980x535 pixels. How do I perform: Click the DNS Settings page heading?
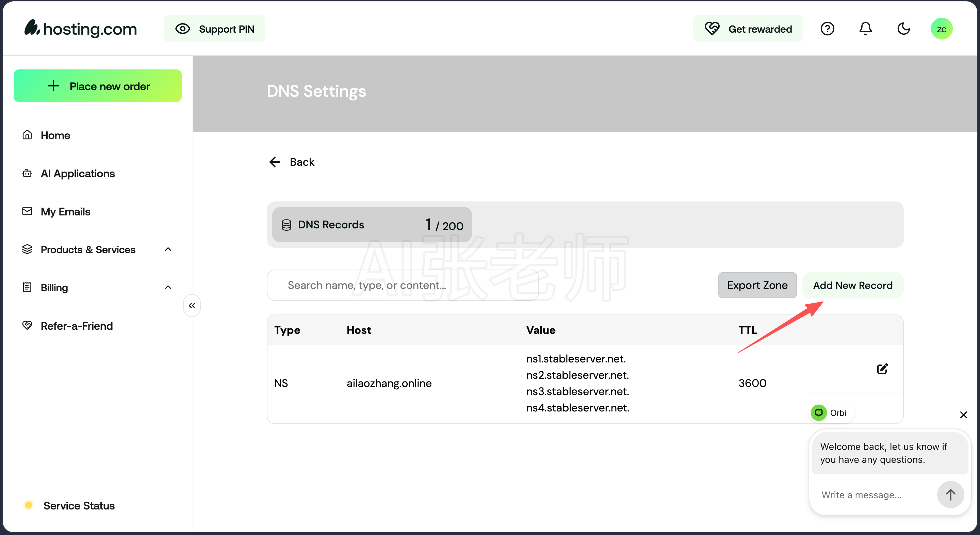(316, 91)
